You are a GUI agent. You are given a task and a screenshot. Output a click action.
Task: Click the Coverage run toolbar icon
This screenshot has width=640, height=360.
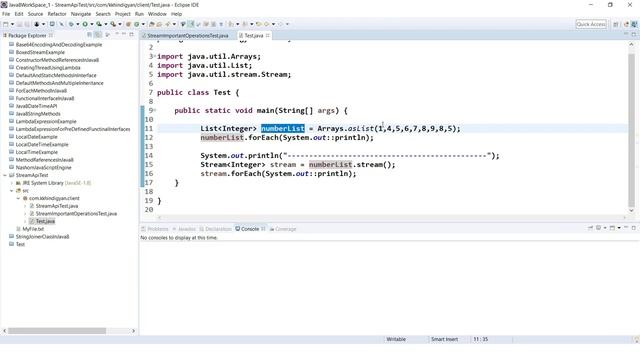click(x=99, y=24)
